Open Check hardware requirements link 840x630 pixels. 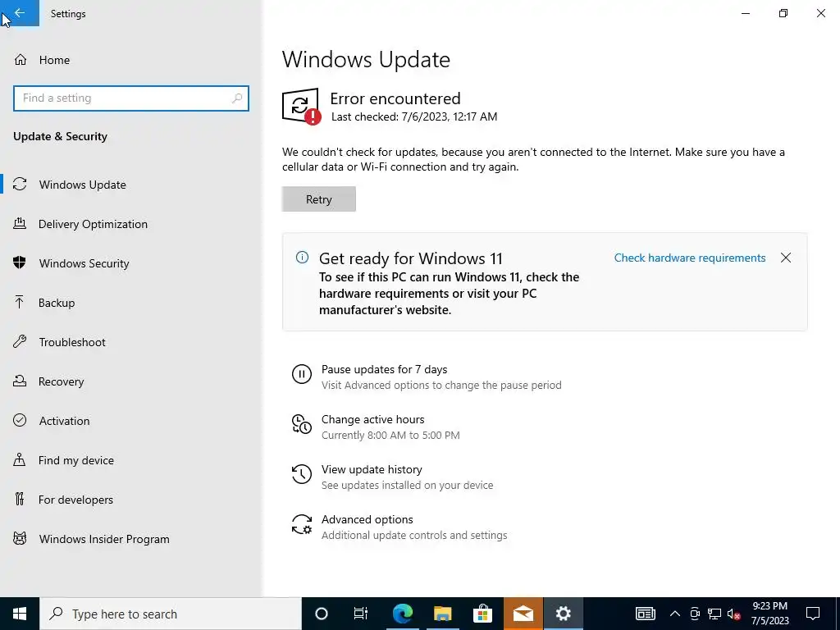pyautogui.click(x=689, y=258)
